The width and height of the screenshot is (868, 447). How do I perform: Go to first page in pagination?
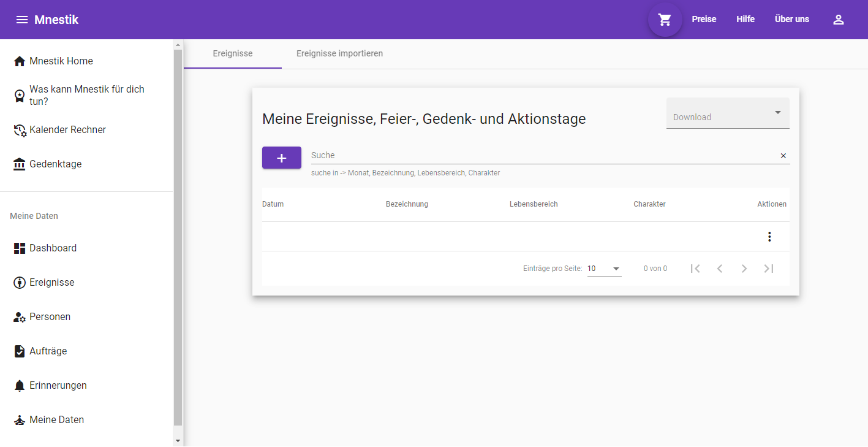point(695,269)
